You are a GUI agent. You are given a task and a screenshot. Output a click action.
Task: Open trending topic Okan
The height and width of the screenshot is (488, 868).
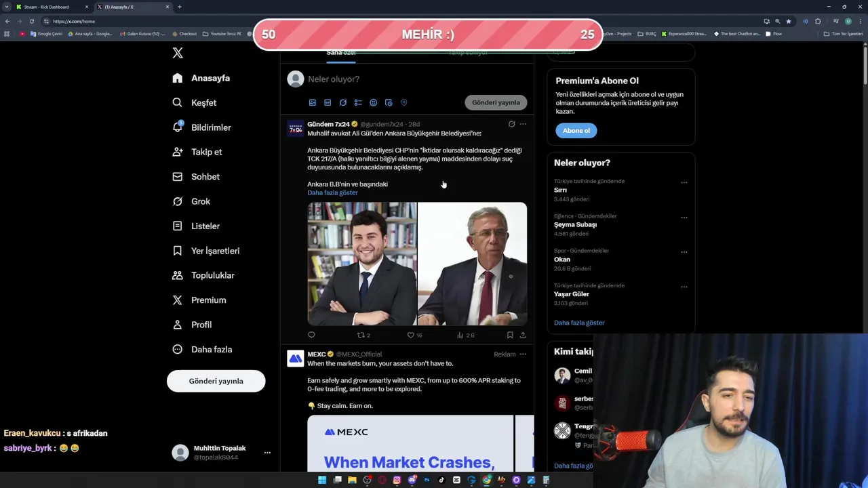click(x=562, y=260)
